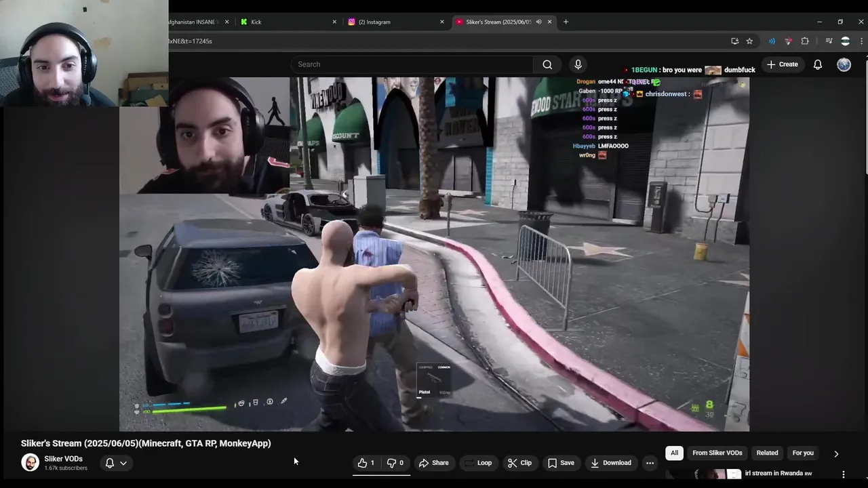Select the For you filter chip

point(803,453)
